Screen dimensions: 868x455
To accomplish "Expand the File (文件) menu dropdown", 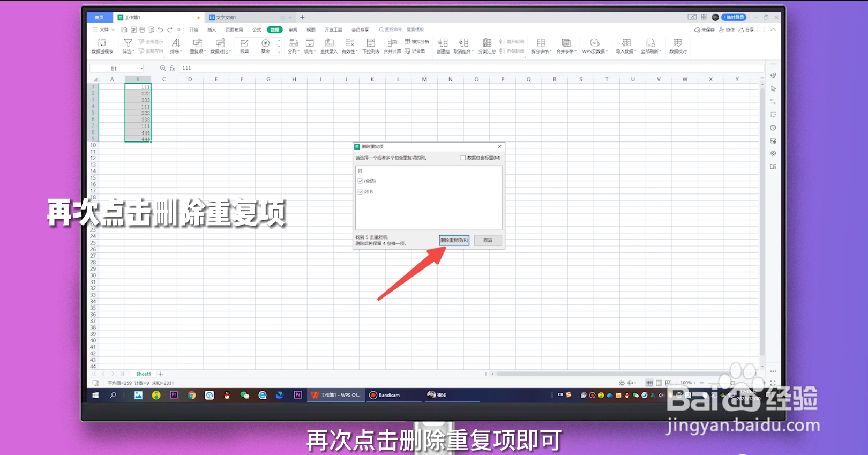I will [x=103, y=30].
